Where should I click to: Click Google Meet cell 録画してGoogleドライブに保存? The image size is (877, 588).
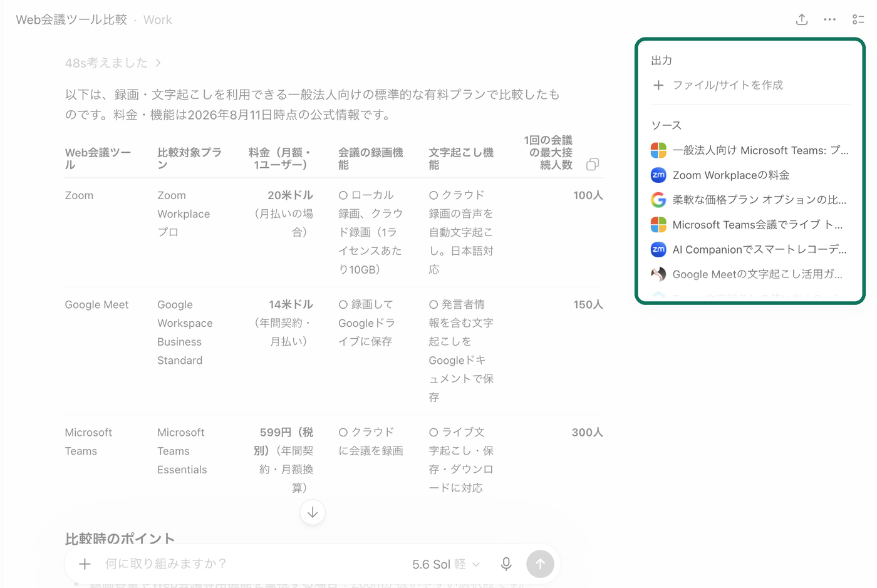pos(367,323)
